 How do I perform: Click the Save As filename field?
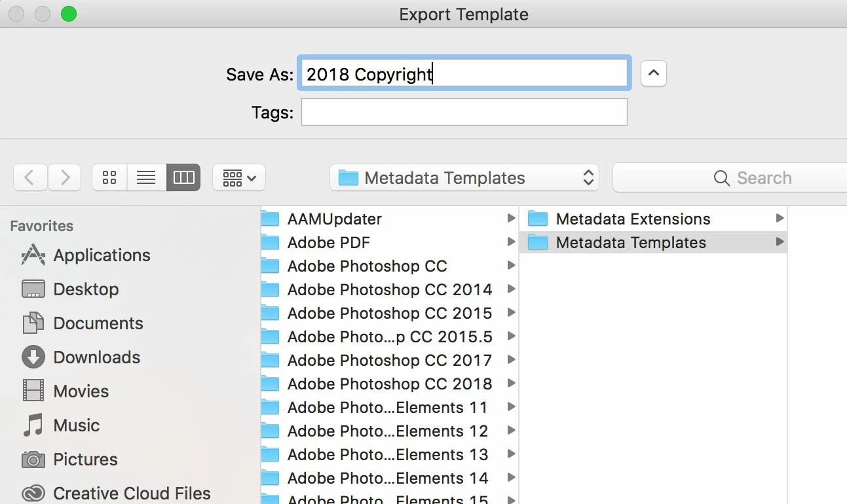(x=464, y=73)
